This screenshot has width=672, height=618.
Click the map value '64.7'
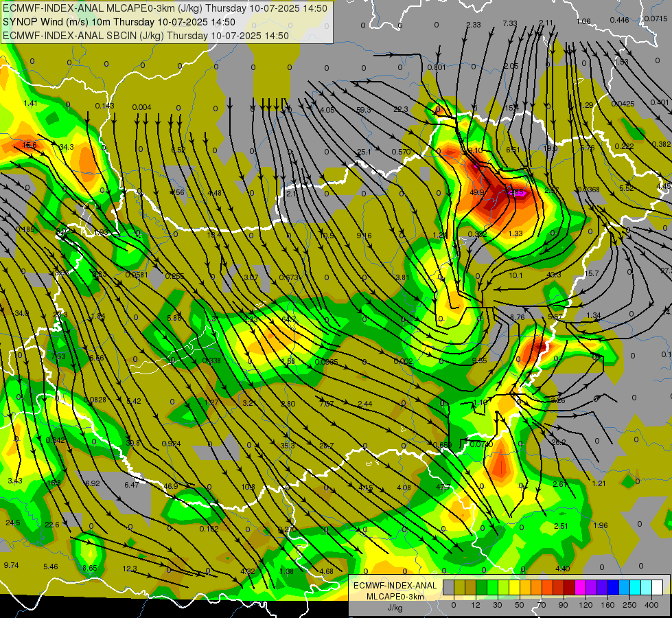(289, 319)
